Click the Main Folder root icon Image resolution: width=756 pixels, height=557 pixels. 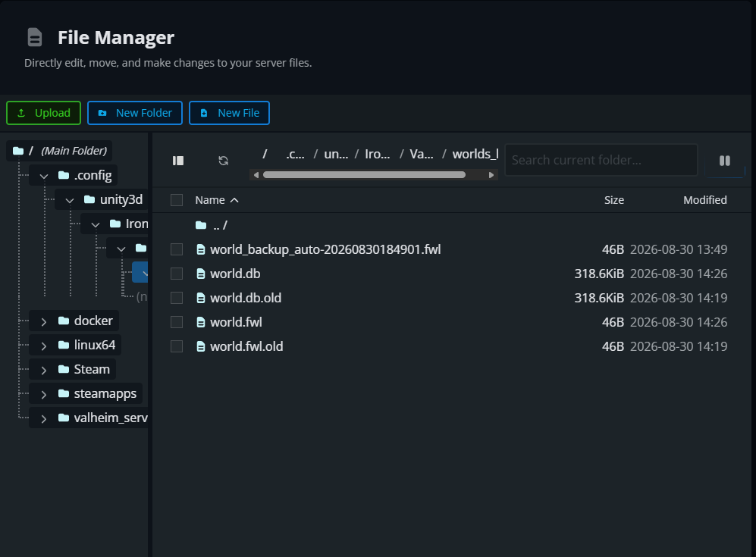click(x=18, y=151)
